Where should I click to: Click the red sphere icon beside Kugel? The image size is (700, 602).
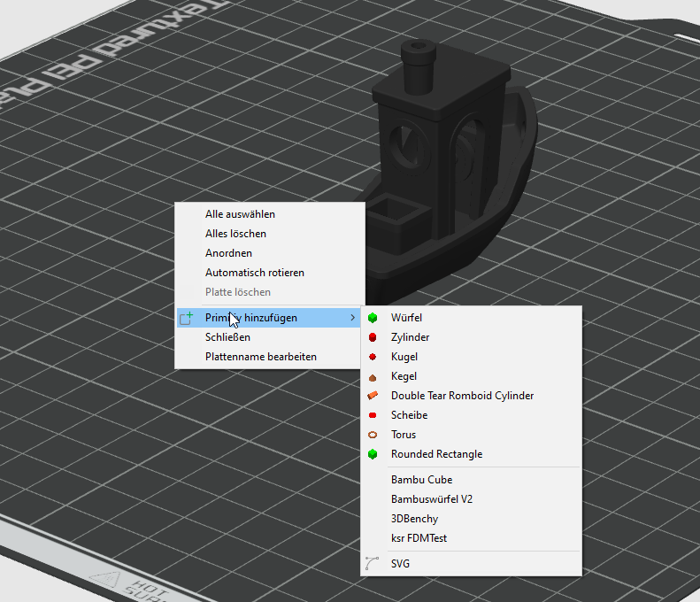(373, 357)
